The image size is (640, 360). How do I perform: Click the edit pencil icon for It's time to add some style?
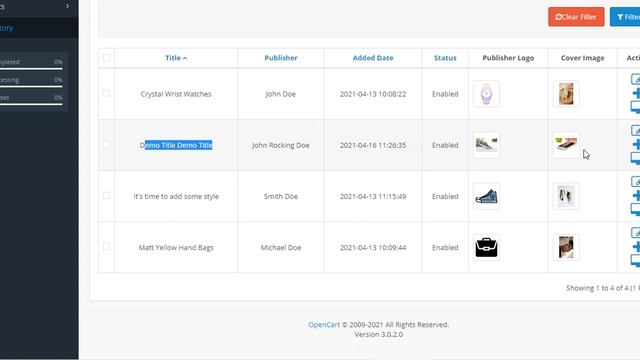click(636, 182)
